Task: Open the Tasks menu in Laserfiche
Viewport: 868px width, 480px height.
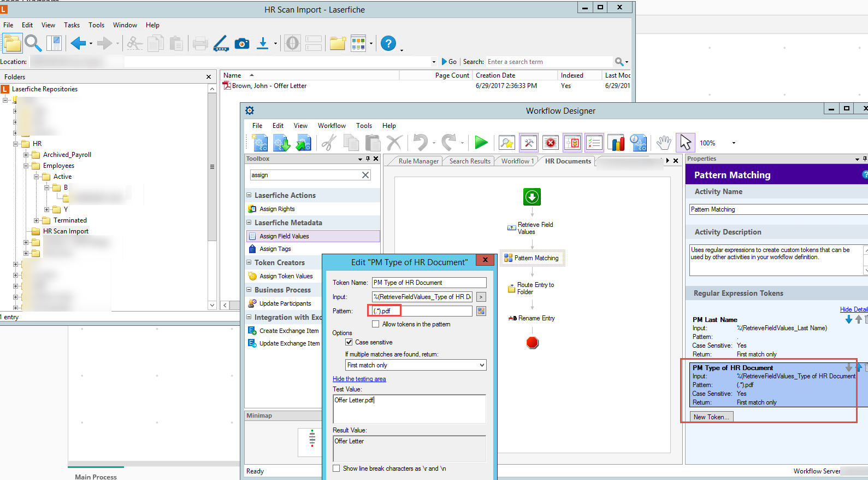Action: click(x=72, y=25)
